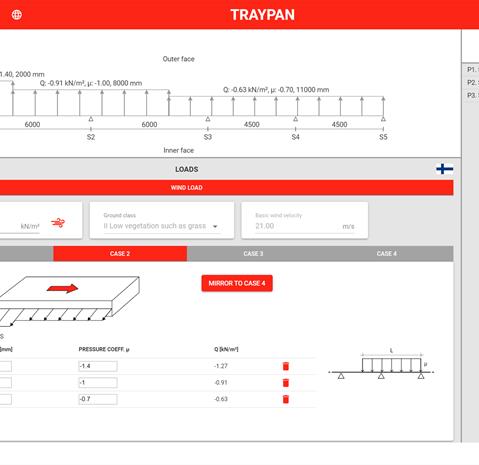The image size is (479, 465).
Task: Click the wind pressure kN/m² field
Action: coord(20,226)
